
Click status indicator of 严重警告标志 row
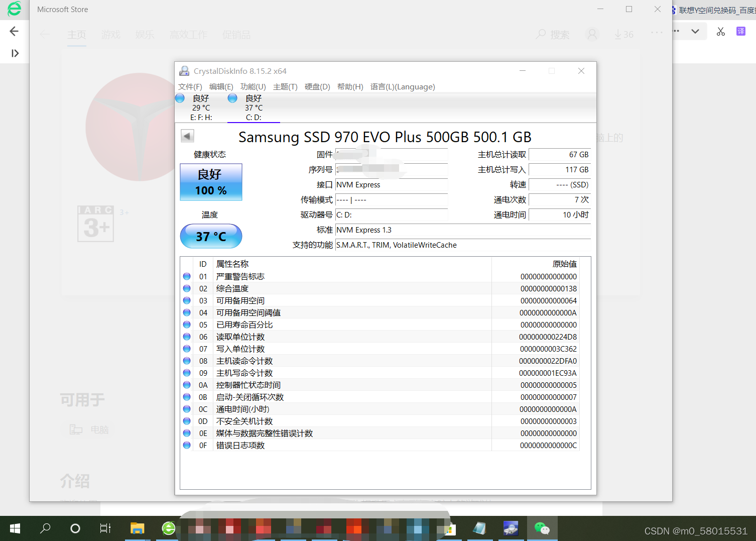(x=187, y=276)
